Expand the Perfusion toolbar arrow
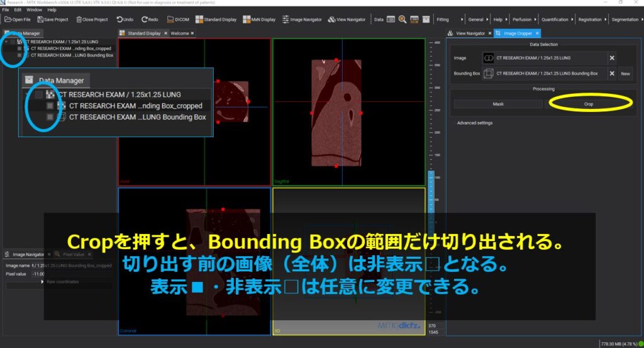Viewport: 644px width, 348px height. pyautogui.click(x=535, y=20)
